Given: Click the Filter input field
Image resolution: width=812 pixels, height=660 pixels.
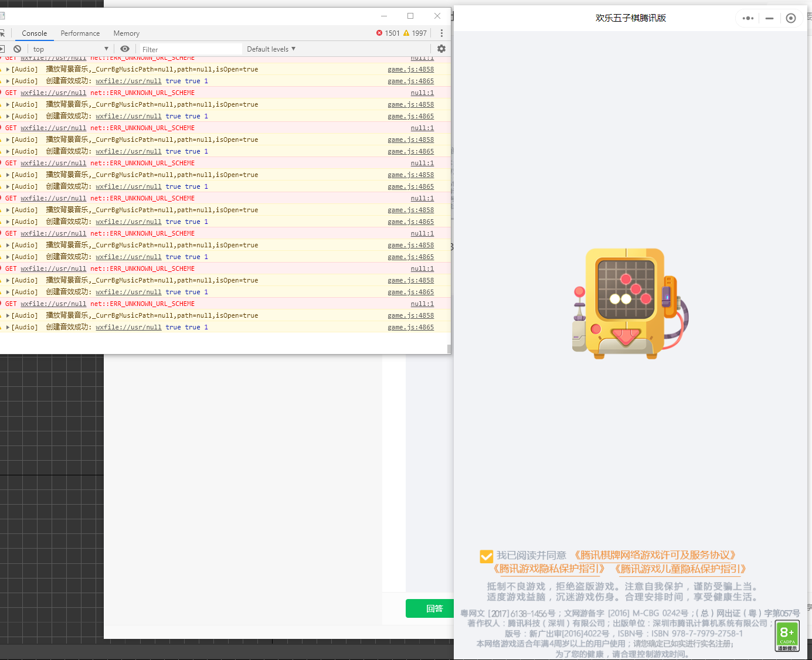Looking at the screenshot, I should pyautogui.click(x=190, y=49).
